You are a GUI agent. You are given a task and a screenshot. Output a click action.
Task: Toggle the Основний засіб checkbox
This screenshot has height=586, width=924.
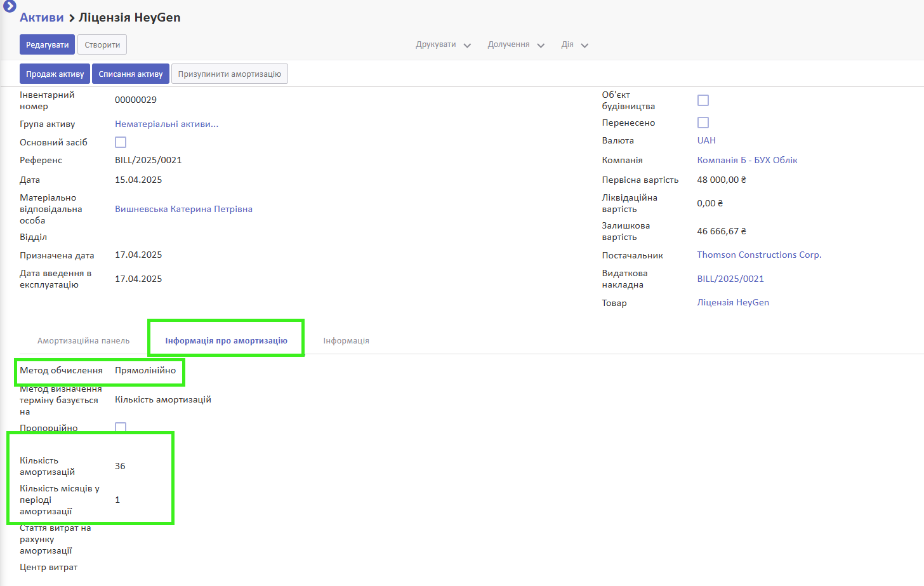pyautogui.click(x=121, y=142)
